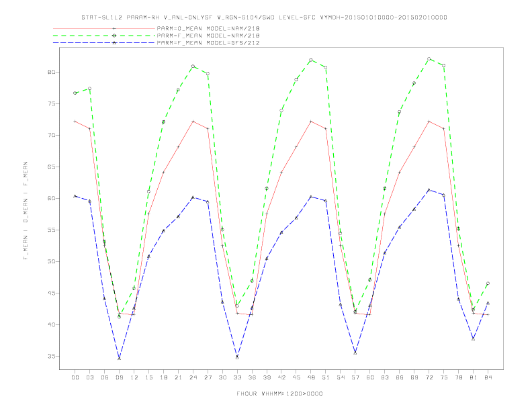Click x-axis forecast hour label 57
The height and width of the screenshot is (411, 532).
[x=355, y=377]
